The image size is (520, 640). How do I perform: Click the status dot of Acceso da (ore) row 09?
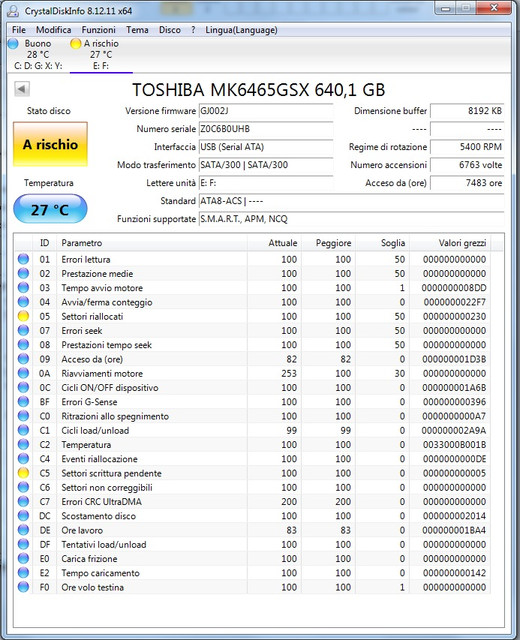click(24, 359)
